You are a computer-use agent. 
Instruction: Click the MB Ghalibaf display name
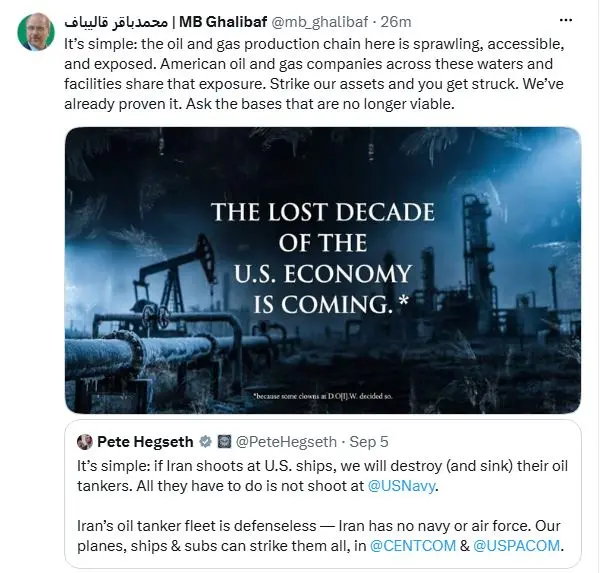tap(223, 22)
